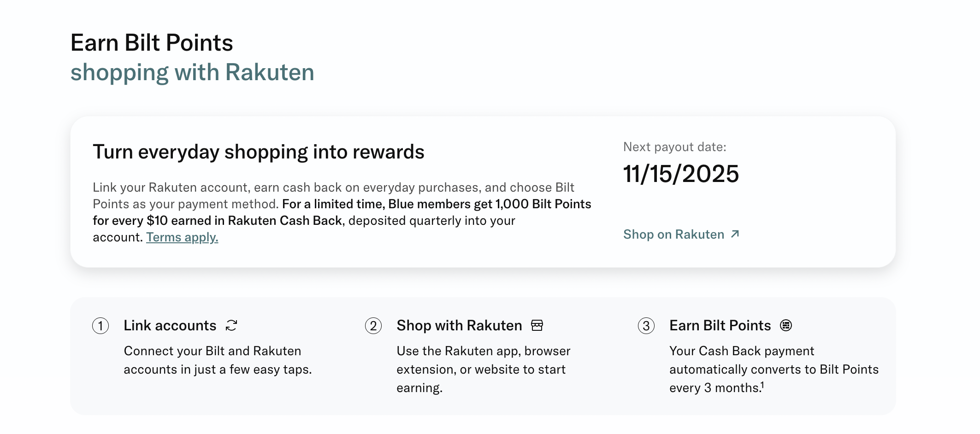Click the sync icon next to Link accounts
This screenshot has height=434, width=980.
point(232,325)
